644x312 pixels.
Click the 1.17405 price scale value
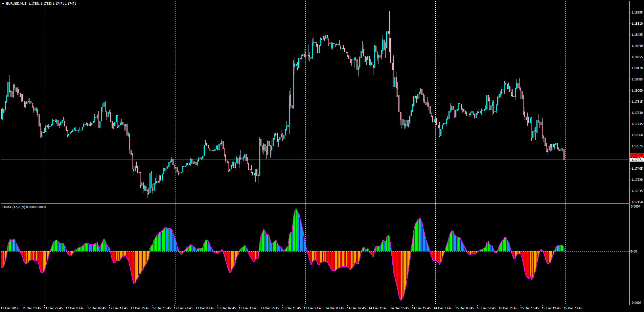[637, 168]
